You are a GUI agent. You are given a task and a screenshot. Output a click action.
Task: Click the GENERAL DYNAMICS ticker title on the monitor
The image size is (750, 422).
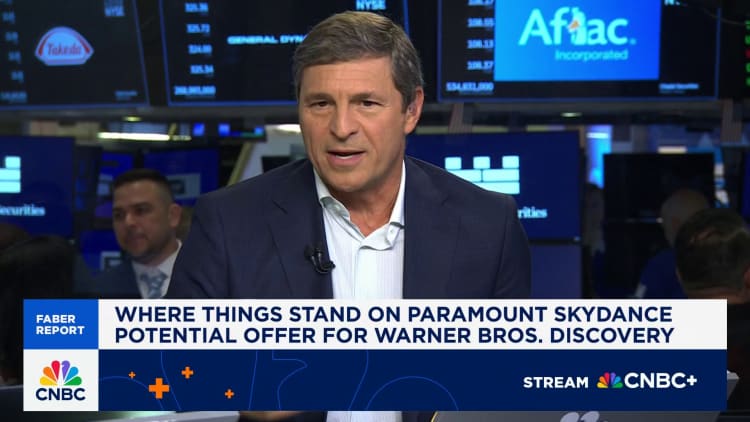tap(266, 39)
